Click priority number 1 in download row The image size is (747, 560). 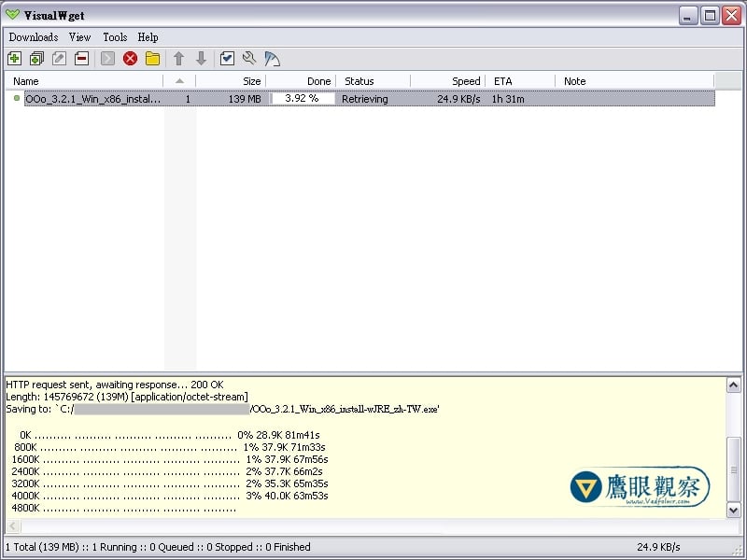coord(188,99)
